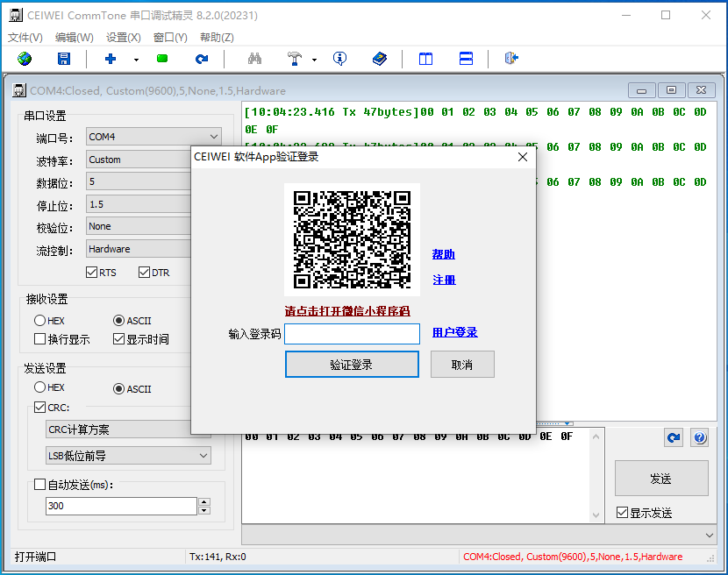Open the 编辑(W) menu
Viewport: 728px width, 575px height.
click(75, 38)
